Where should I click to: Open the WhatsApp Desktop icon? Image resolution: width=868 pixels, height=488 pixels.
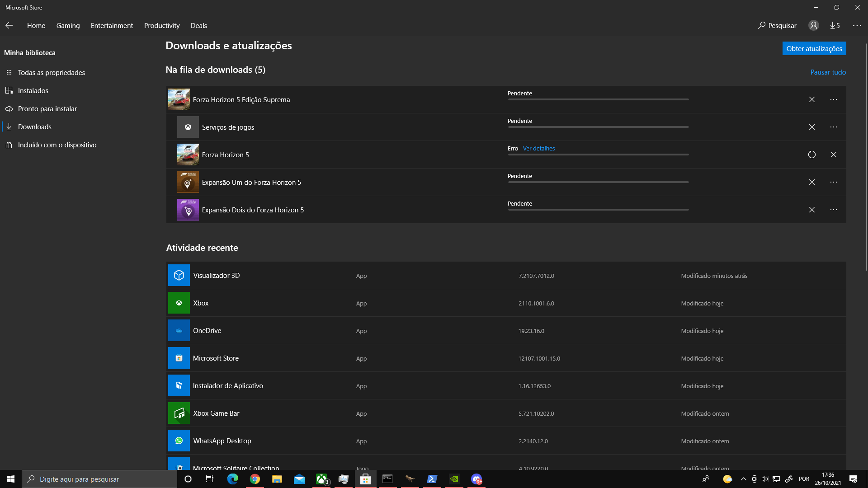point(179,441)
